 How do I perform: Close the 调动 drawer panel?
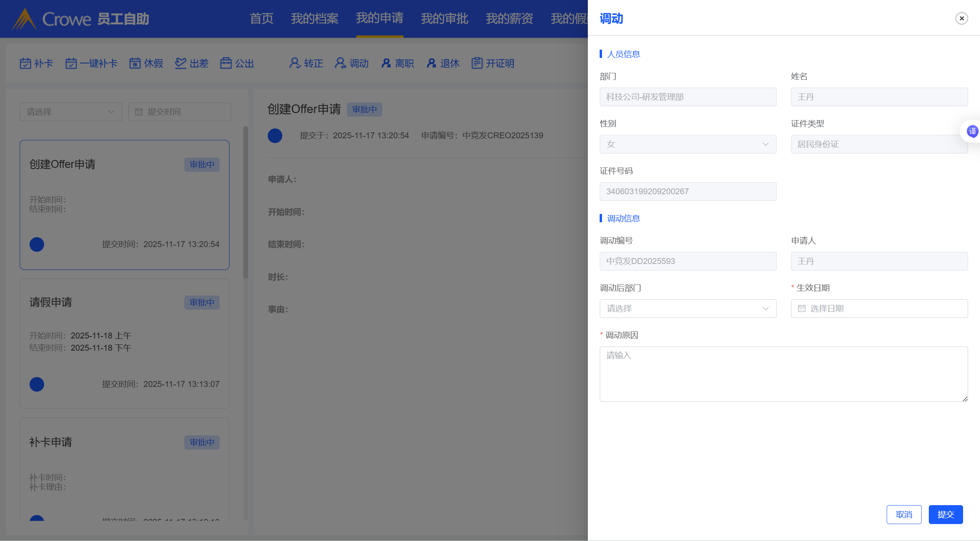(x=961, y=19)
